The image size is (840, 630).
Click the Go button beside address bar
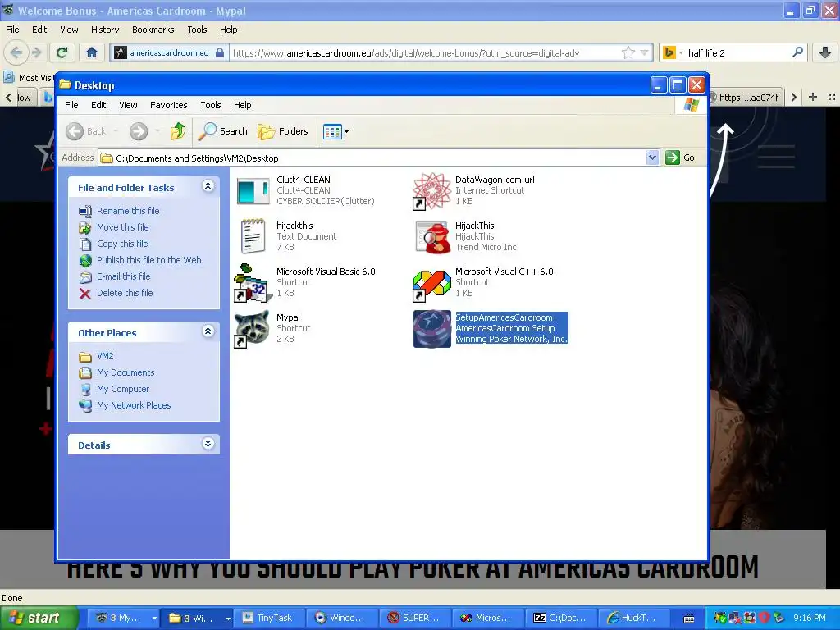coord(680,157)
